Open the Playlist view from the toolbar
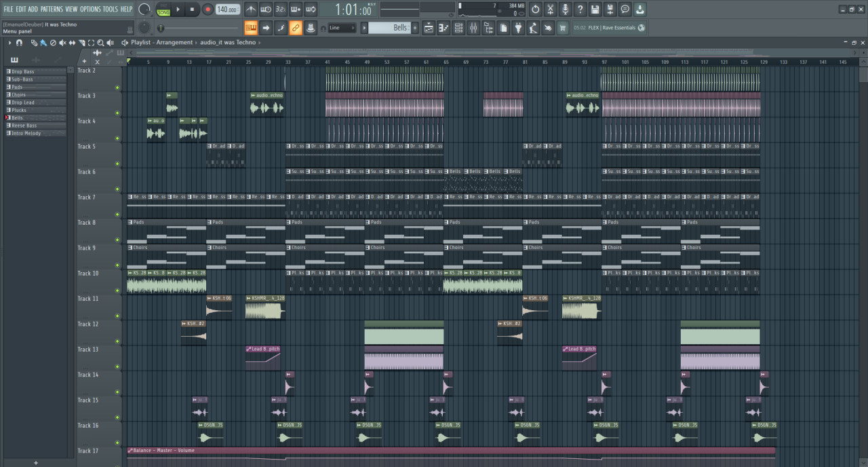This screenshot has width=868, height=467. click(429, 28)
